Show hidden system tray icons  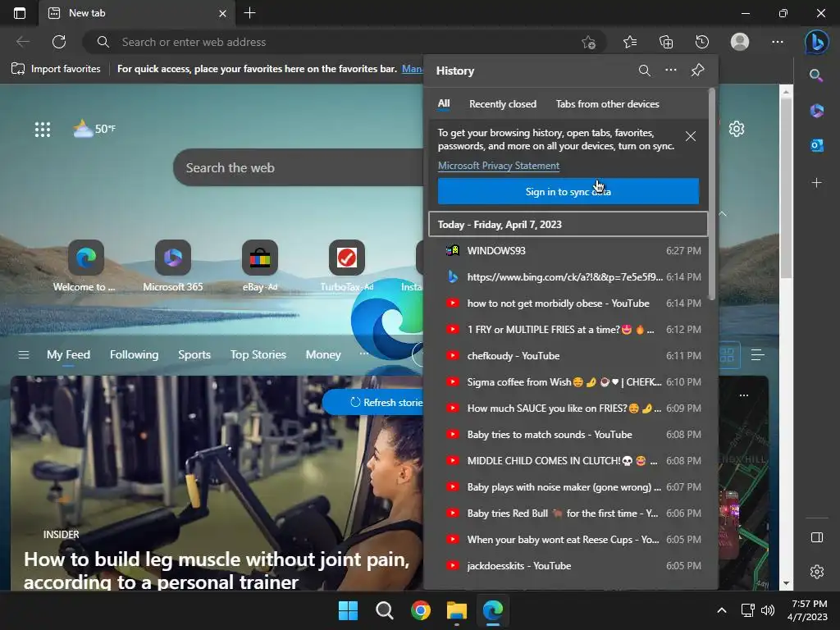coord(722,610)
